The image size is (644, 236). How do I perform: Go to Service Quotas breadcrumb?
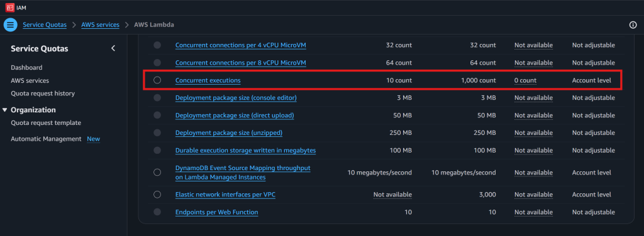pos(45,25)
